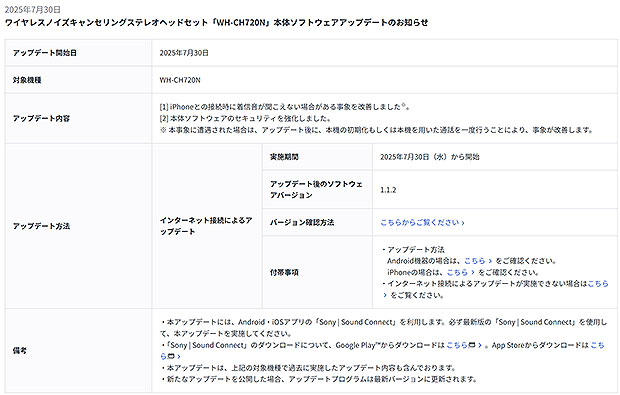
Task: Click the '※ 本事象に遭遇された場合' note line
Action: coord(376,130)
